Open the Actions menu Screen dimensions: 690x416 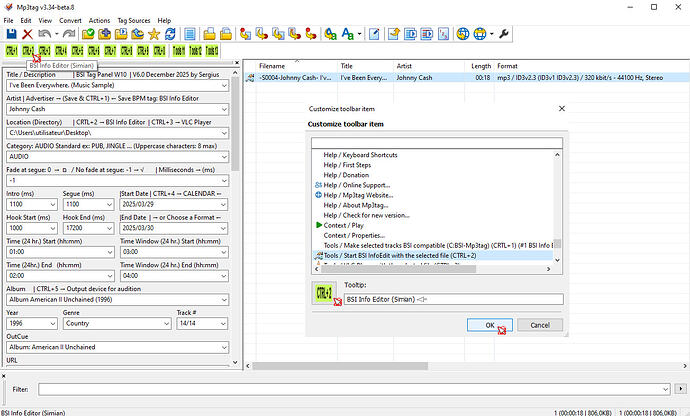click(99, 21)
